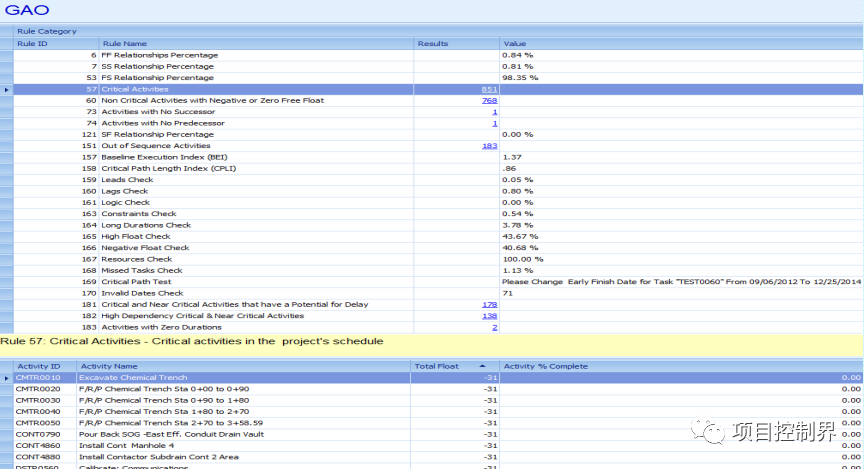Select the Logic Check rule row
864x469 pixels.
pyautogui.click(x=439, y=202)
